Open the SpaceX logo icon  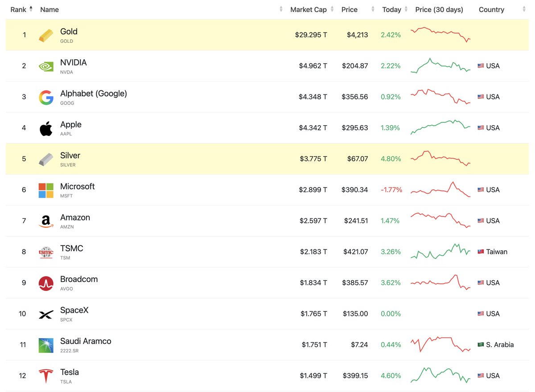[x=46, y=314]
